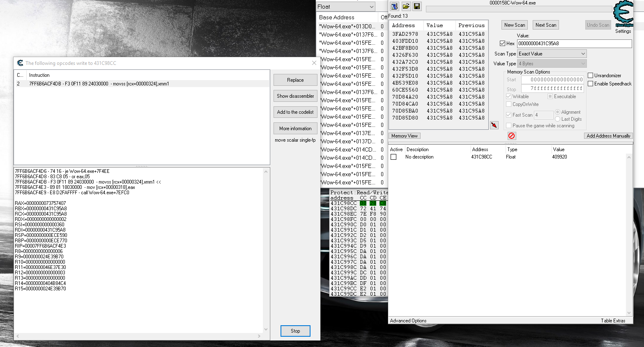This screenshot has width=644, height=347.
Task: Toggle the Fast Scan checkbox
Action: point(508,115)
